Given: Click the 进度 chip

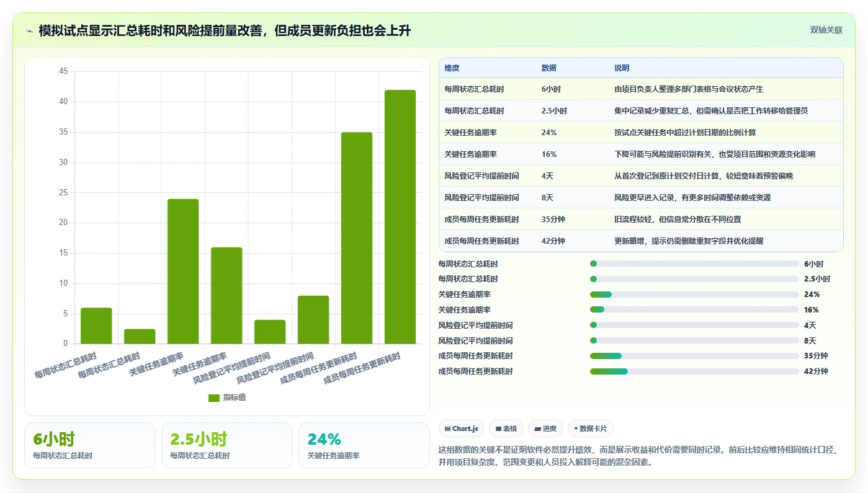Looking at the screenshot, I should click(x=545, y=429).
